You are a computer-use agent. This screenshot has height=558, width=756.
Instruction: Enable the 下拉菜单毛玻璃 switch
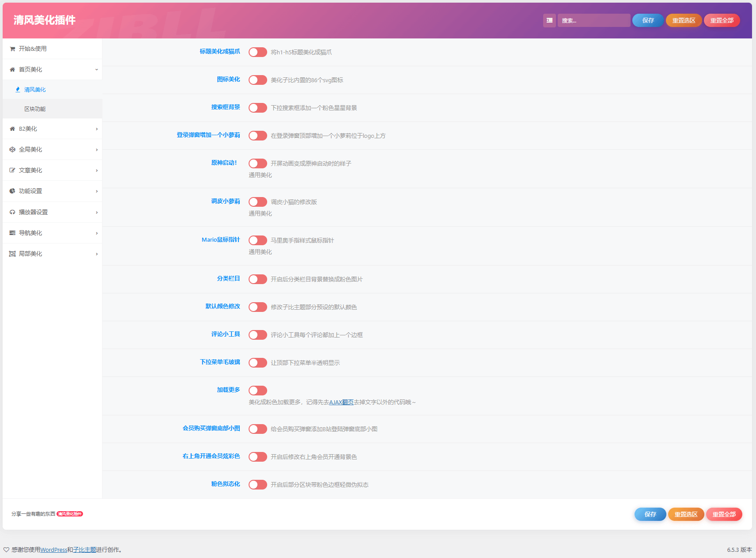(258, 363)
